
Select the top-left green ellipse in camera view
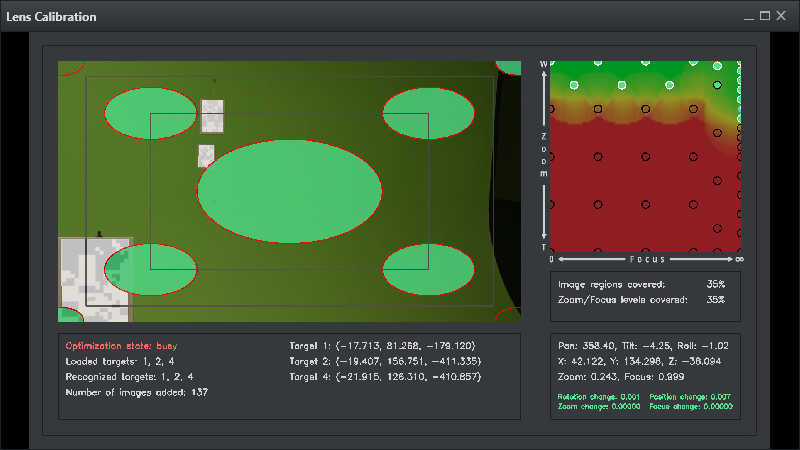pyautogui.click(x=150, y=111)
